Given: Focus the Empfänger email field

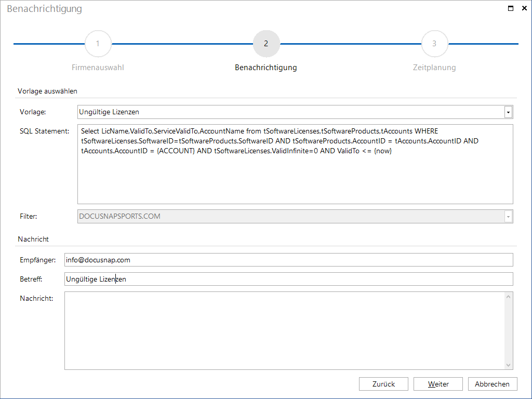Looking at the screenshot, I should 289,260.
